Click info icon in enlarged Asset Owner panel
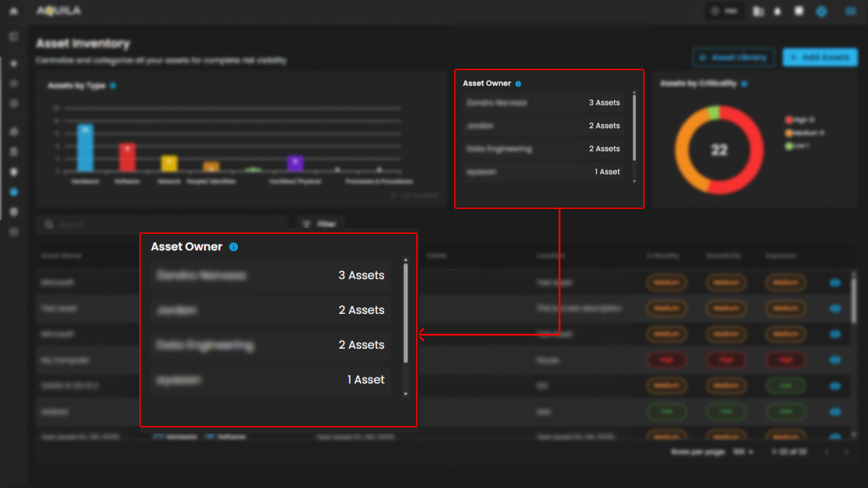Screen dimensions: 868x488 tap(233, 247)
